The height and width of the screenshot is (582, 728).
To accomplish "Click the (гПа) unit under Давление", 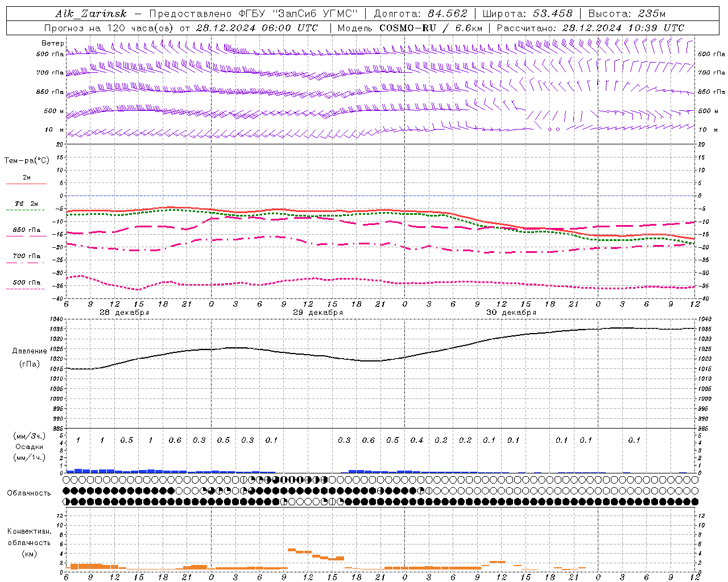I will [x=30, y=364].
